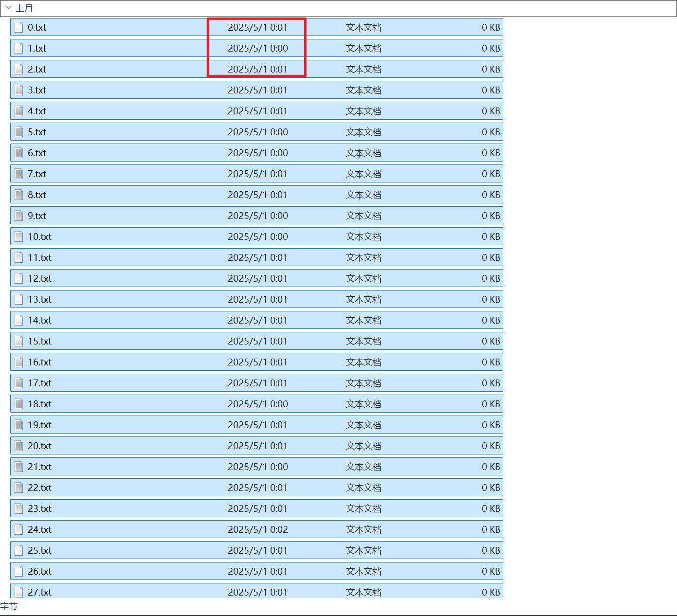Screen dimensions: 677x616
Task: Click the file icon of 10.txt
Action: (19, 236)
